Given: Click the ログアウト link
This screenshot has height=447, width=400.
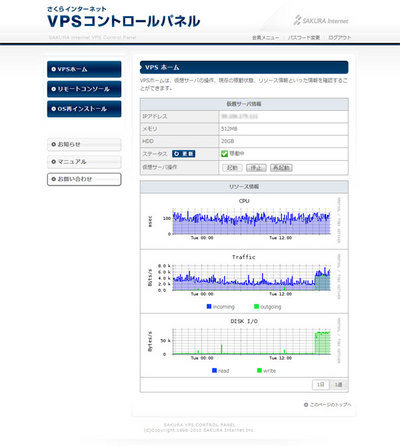Looking at the screenshot, I should pos(340,38).
